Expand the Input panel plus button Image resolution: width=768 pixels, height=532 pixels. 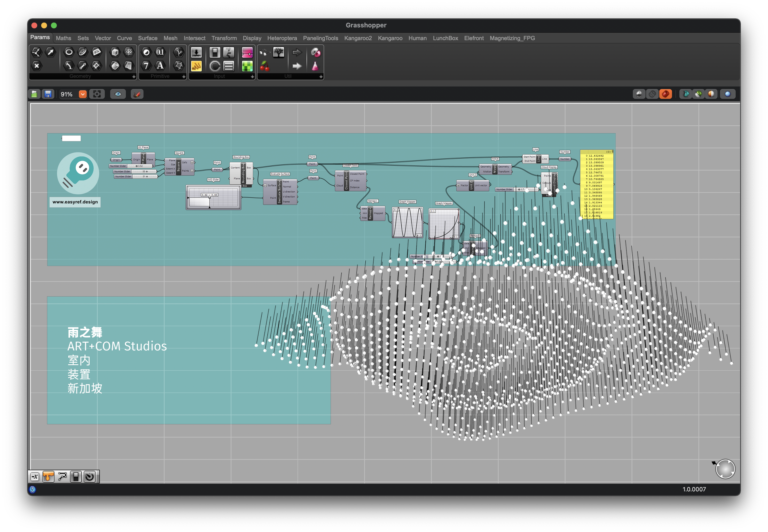pyautogui.click(x=252, y=77)
